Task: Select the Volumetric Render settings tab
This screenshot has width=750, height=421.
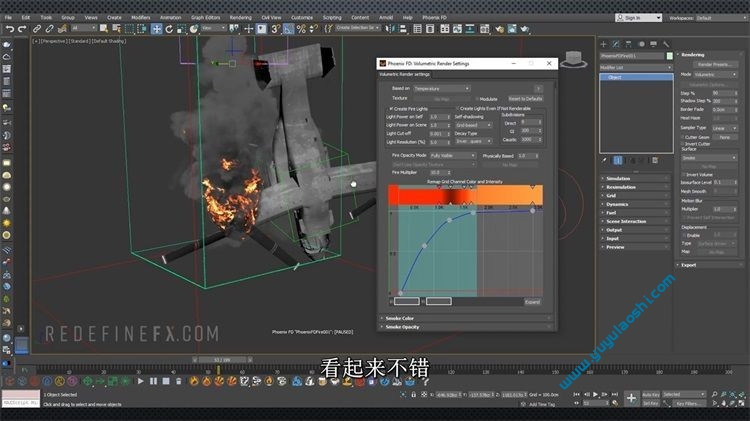Action: click(404, 74)
